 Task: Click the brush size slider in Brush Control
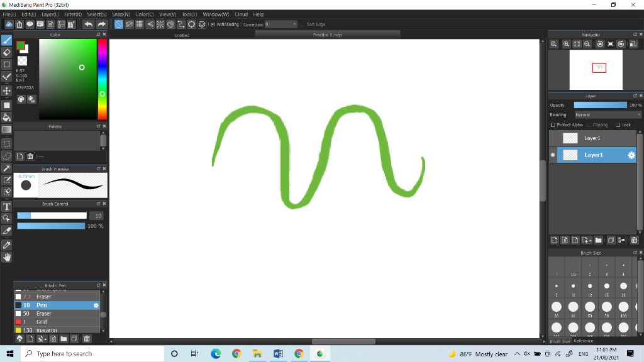(x=52, y=216)
